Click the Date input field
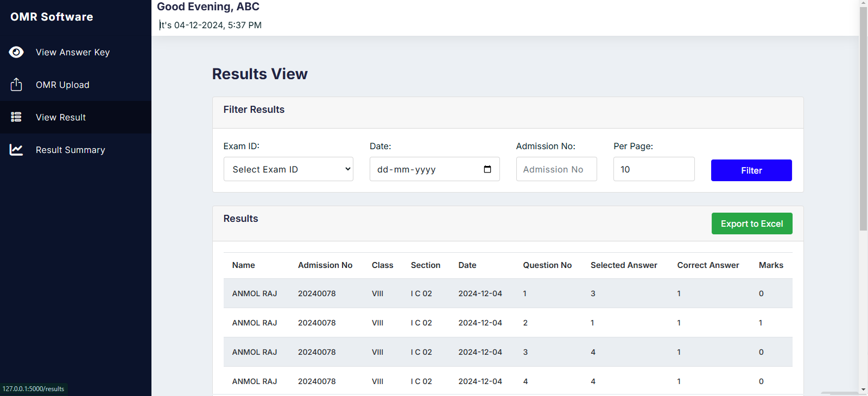The width and height of the screenshot is (868, 396). point(434,169)
